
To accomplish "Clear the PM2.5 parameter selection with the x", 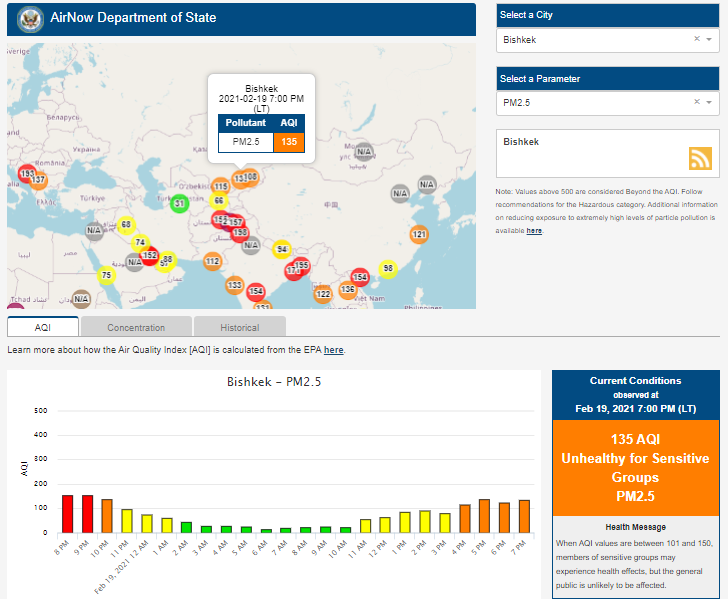I will [696, 103].
